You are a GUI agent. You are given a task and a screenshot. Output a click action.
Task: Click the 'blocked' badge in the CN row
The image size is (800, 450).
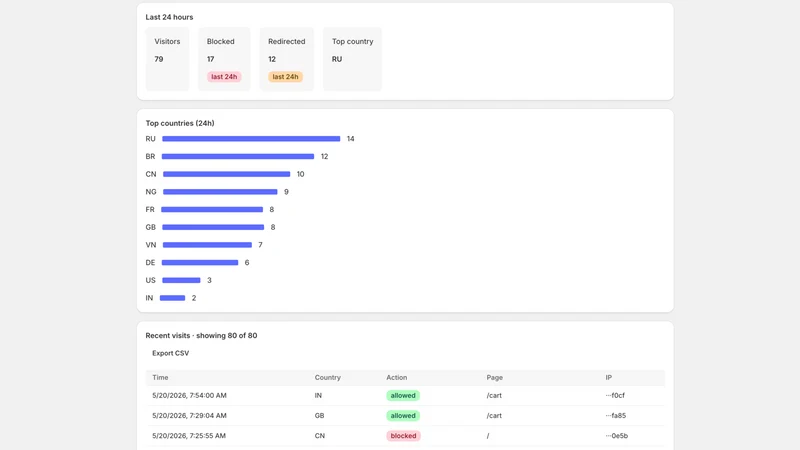404,436
